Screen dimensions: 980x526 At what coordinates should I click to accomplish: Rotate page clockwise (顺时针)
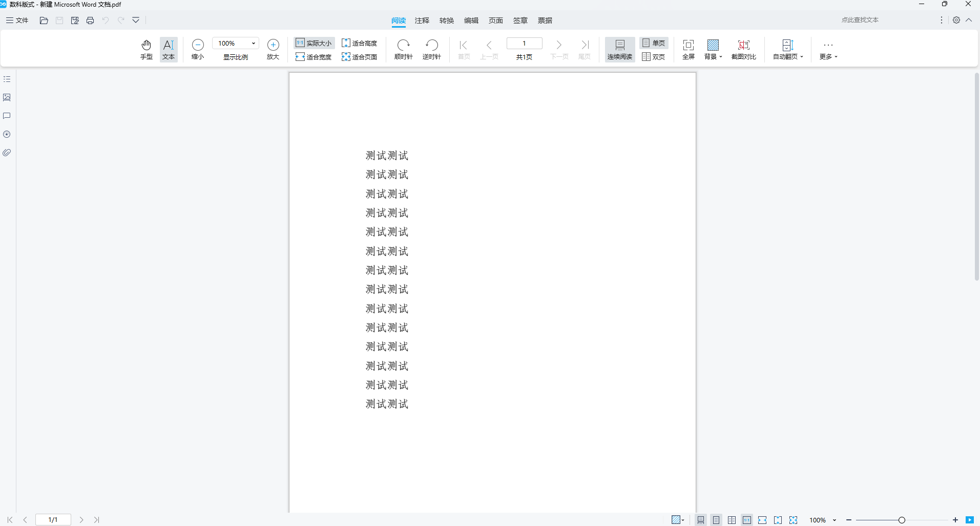point(403,49)
